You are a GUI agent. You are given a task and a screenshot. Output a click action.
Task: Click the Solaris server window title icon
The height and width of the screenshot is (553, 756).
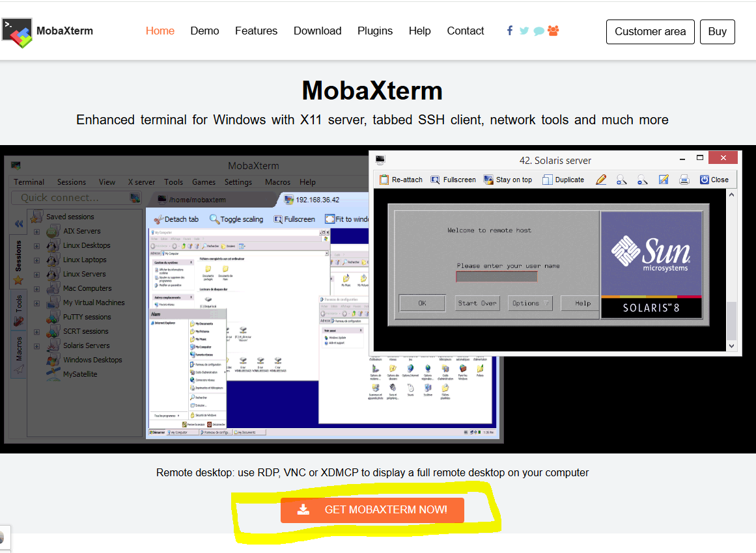(x=380, y=159)
